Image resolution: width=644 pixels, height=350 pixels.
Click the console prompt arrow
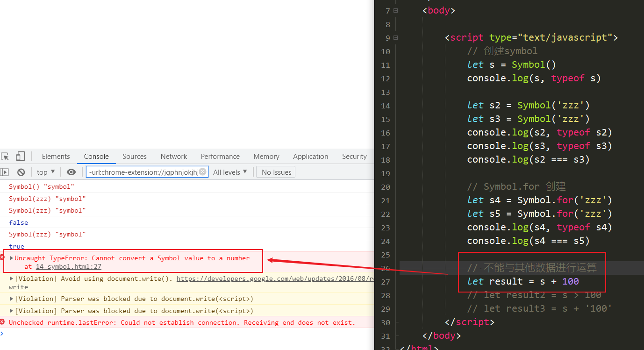point(2,334)
